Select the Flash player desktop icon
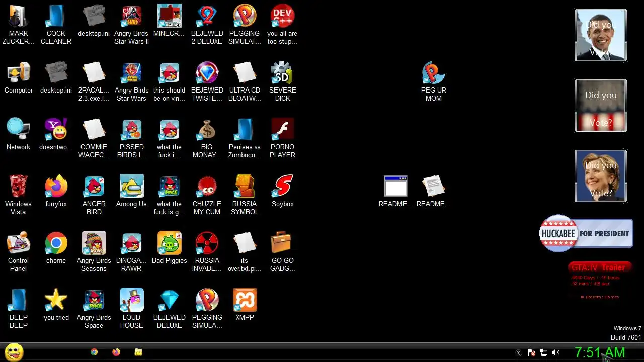 283,139
